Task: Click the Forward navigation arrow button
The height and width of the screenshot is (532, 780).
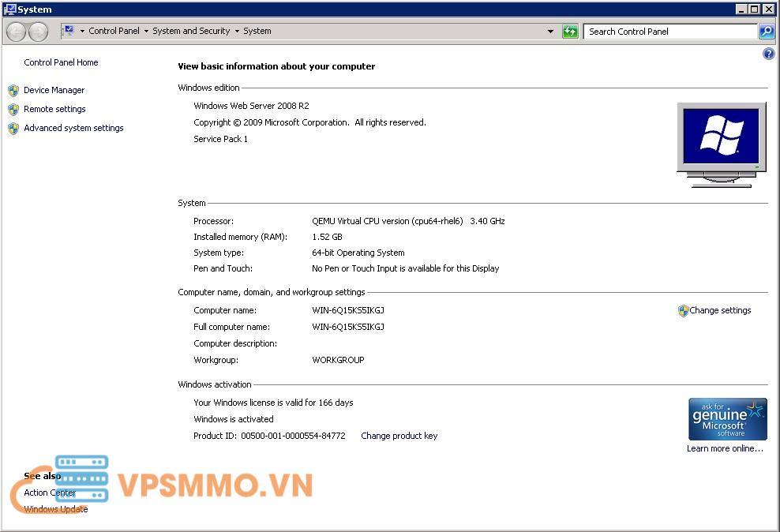Action: [38, 32]
